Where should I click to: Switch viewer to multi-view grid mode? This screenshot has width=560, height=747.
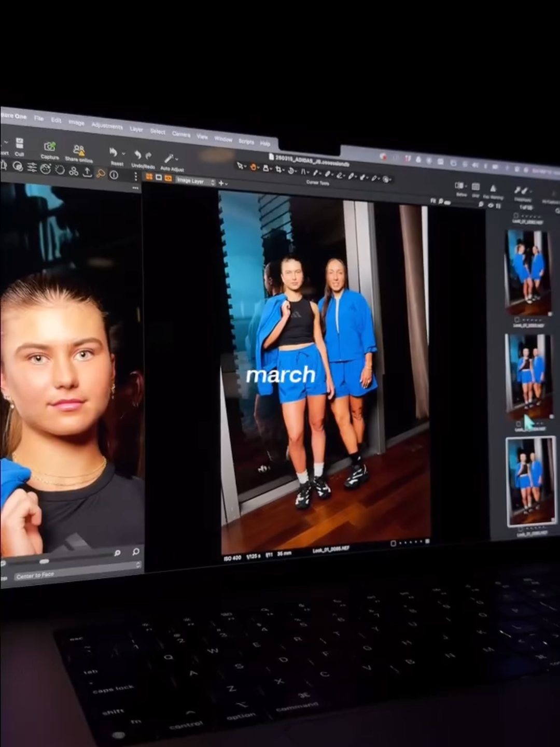(x=149, y=177)
